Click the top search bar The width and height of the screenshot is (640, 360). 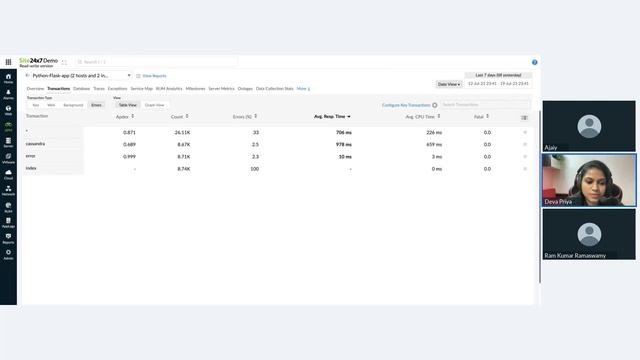point(156,62)
